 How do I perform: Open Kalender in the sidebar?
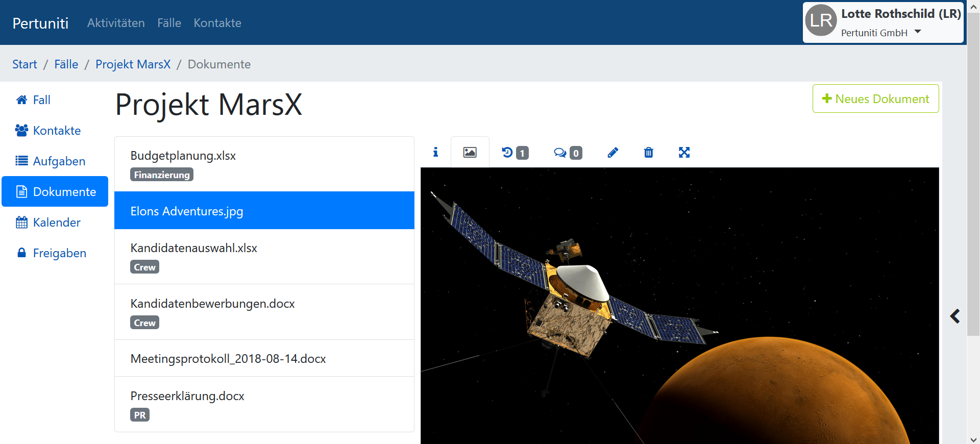click(56, 223)
